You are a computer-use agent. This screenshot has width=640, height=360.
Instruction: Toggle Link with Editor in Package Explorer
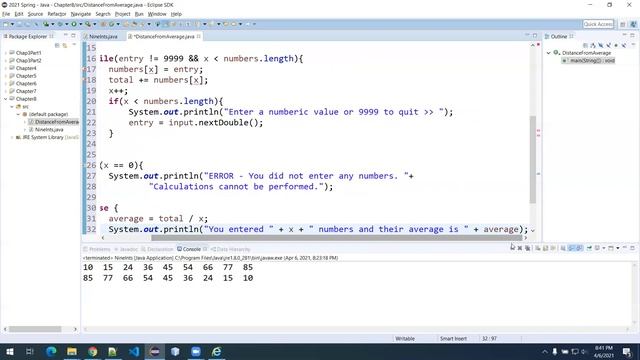click(x=64, y=45)
